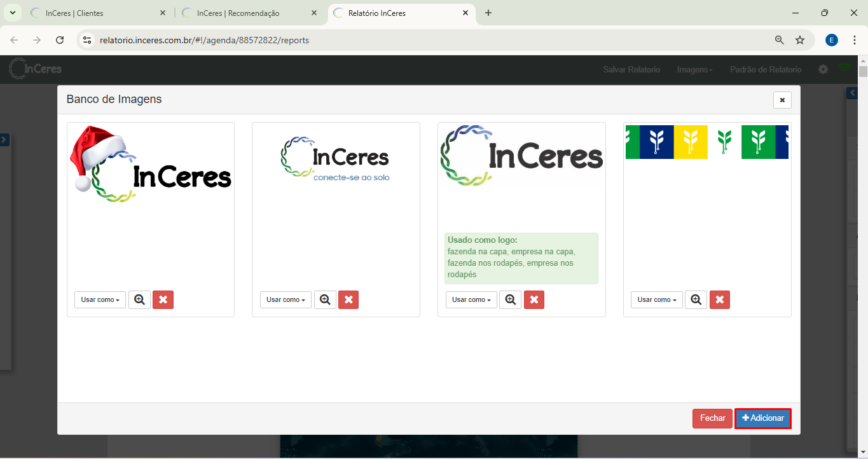Select the Santa hat InCeres logo thumbnail
This screenshot has height=459, width=868.
pyautogui.click(x=151, y=164)
